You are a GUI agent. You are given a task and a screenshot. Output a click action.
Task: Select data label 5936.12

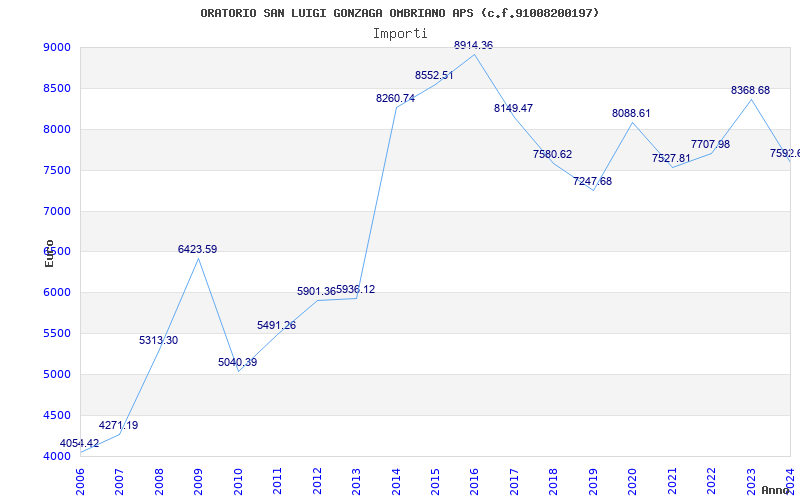(356, 290)
